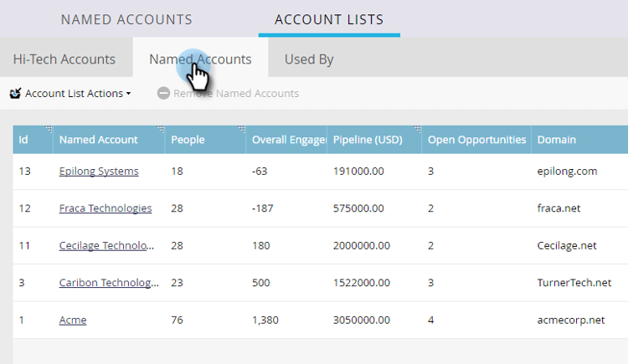This screenshot has height=364, width=628.
Task: Select the Id cell showing 13
Action: 25,172
